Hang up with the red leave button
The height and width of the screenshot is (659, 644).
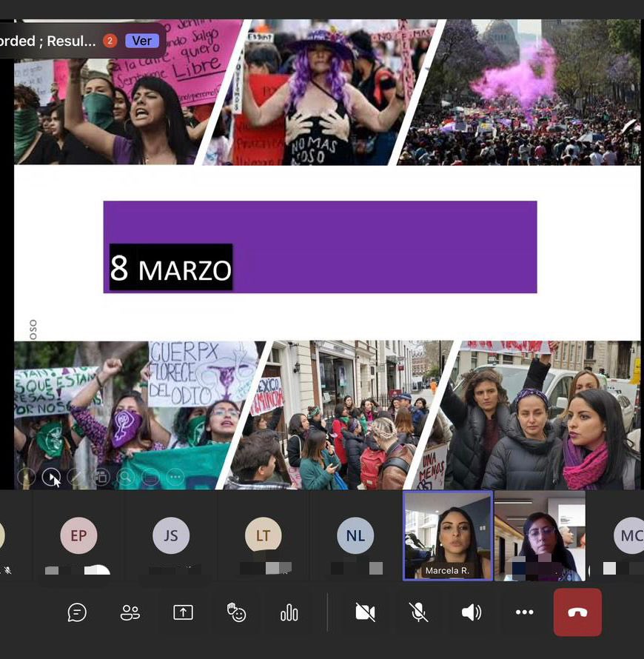pos(577,612)
